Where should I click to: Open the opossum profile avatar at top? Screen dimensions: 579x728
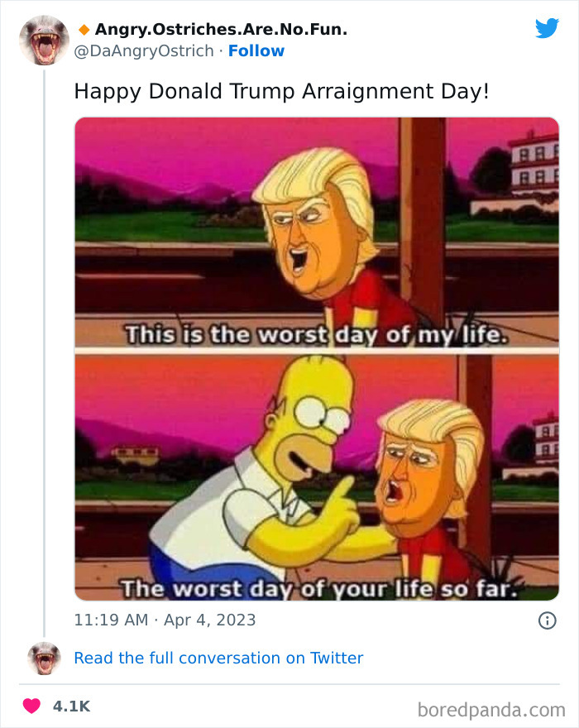[x=44, y=41]
